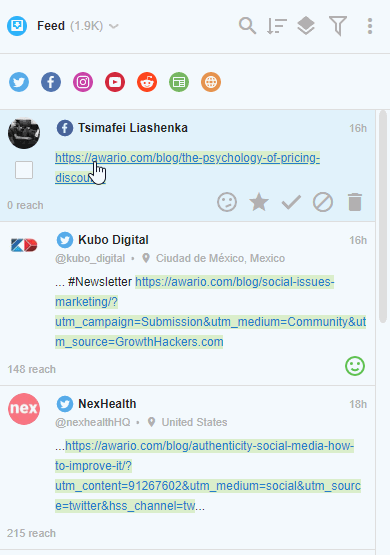Toggle the Facebook source filter
The height and width of the screenshot is (555, 390).
[x=51, y=82]
